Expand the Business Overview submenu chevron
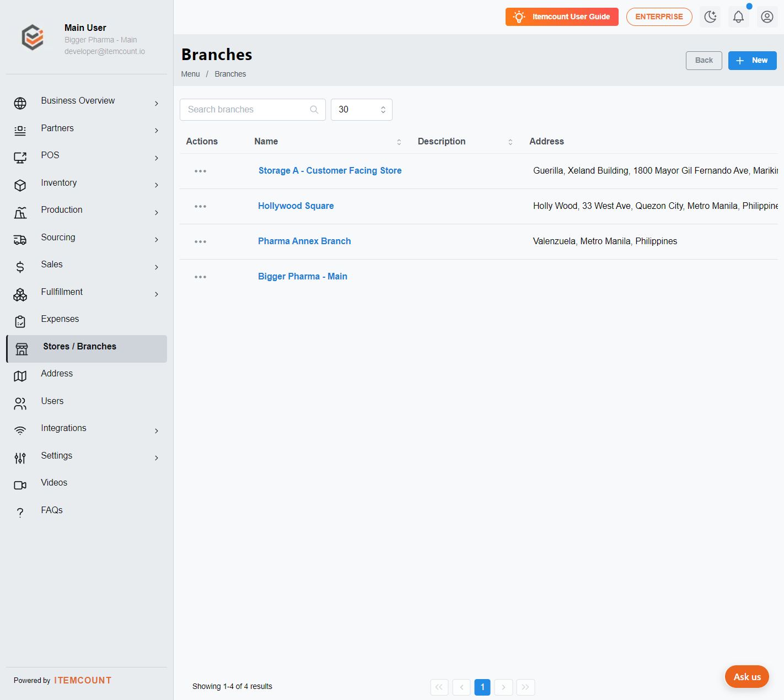Screen dimensions: 784x700 tap(157, 103)
